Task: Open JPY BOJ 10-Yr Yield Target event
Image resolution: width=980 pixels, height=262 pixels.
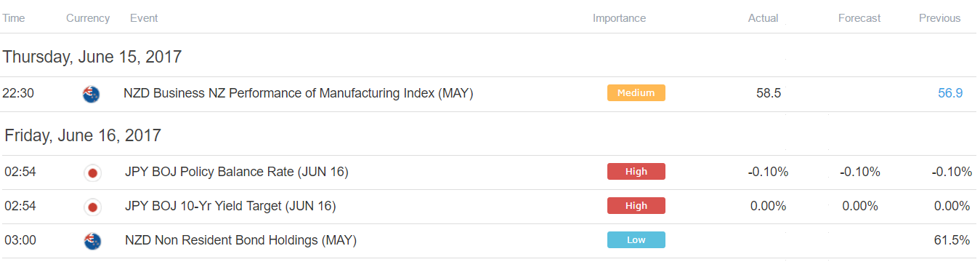Action: 230,206
